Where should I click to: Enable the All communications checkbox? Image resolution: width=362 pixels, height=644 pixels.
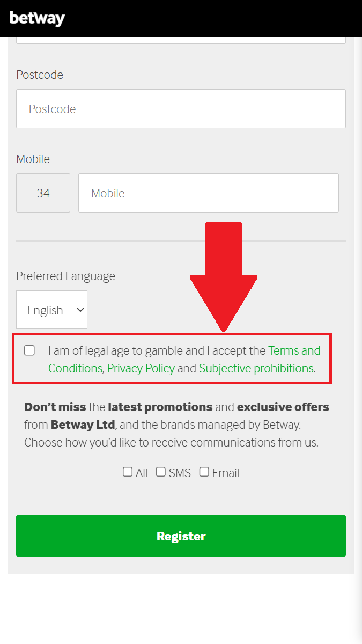pos(128,472)
